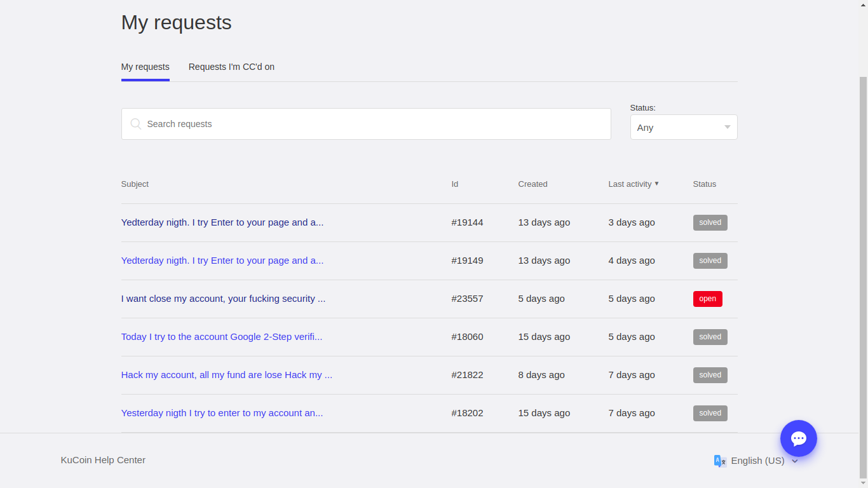Open request #19144 subject link
Viewport: 868px width, 488px height.
222,222
